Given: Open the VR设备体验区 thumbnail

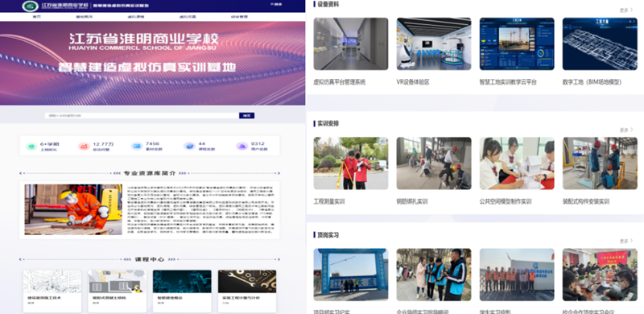Looking at the screenshot, I should coord(434,44).
